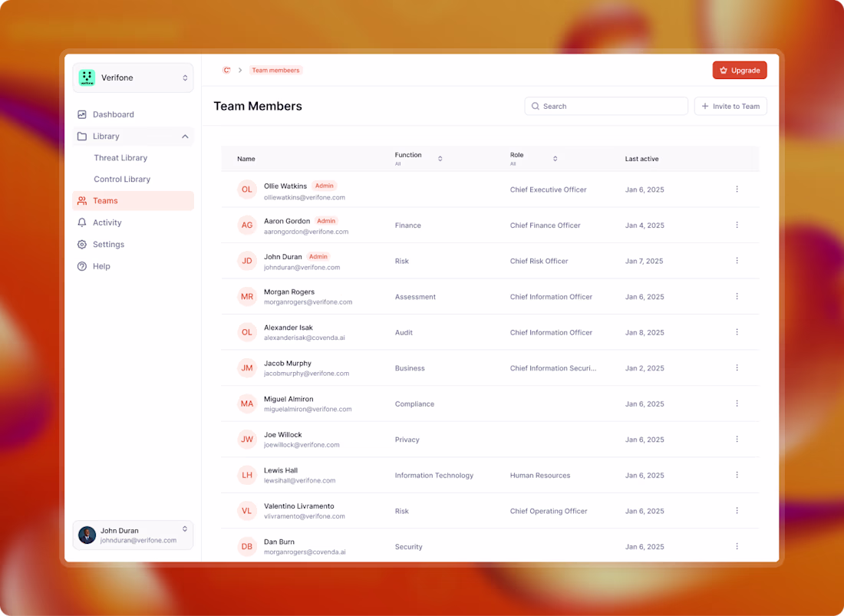Click the Last active column header
The image size is (844, 616).
641,159
